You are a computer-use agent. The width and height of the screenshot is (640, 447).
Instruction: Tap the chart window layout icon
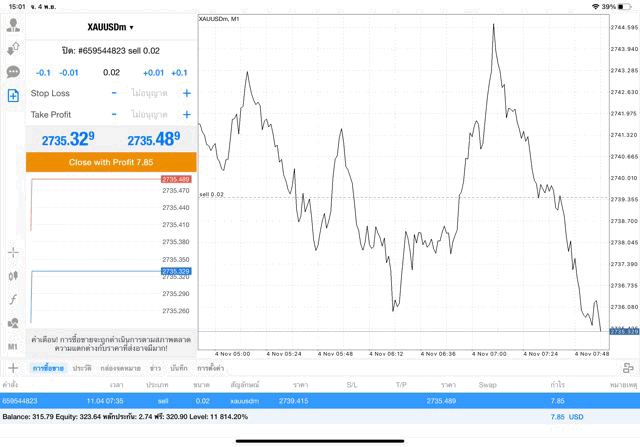[x=628, y=368]
